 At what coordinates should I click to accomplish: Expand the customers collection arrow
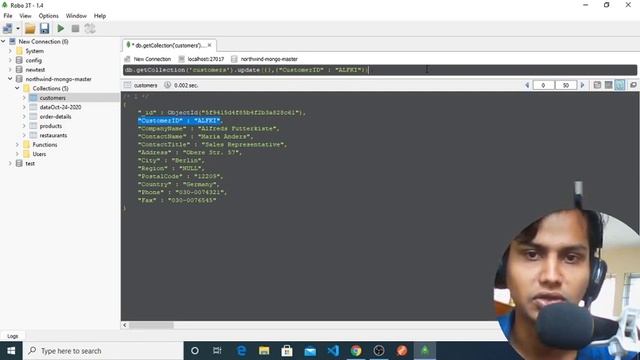click(24, 98)
